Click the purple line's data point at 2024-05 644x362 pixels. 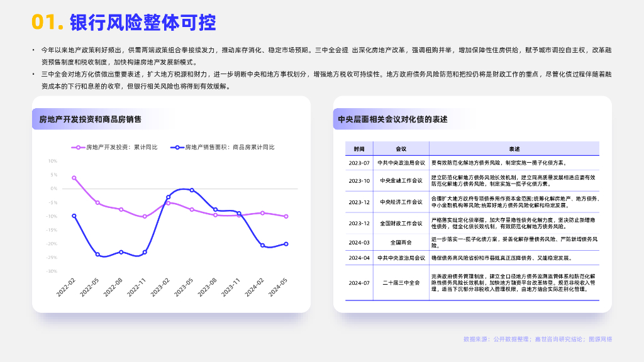pyautogui.click(x=286, y=216)
